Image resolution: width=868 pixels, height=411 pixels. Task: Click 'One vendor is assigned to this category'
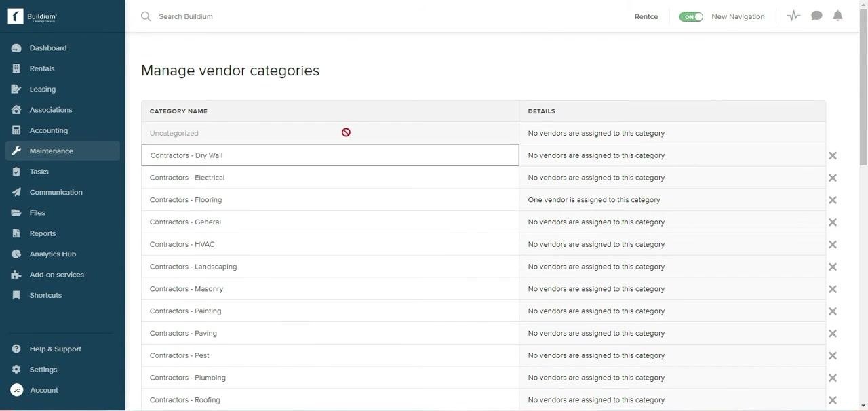(x=594, y=200)
